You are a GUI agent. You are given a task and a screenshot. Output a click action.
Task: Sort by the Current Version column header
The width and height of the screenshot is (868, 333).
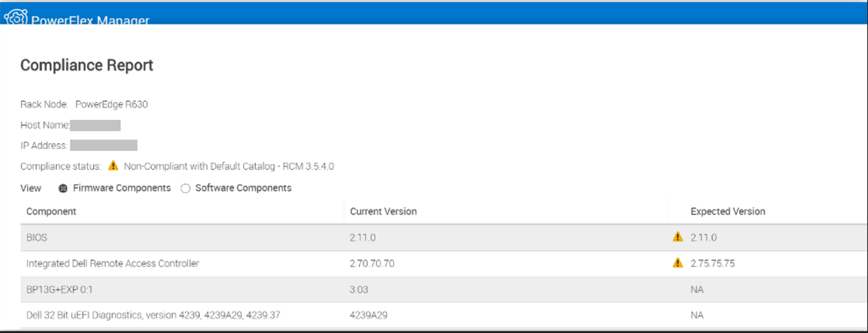tap(383, 211)
